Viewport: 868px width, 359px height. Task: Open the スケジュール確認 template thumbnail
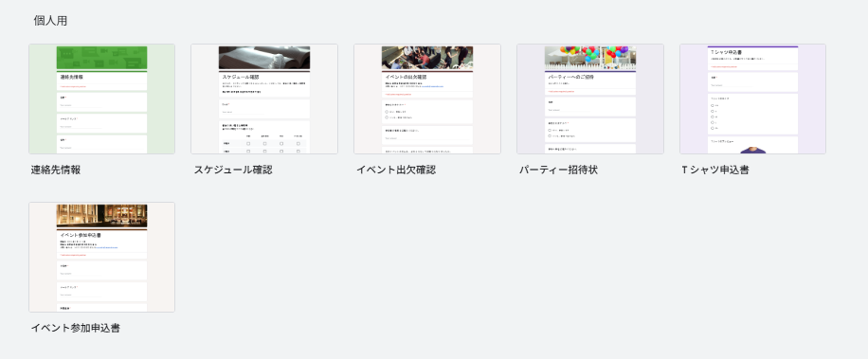coord(264,99)
